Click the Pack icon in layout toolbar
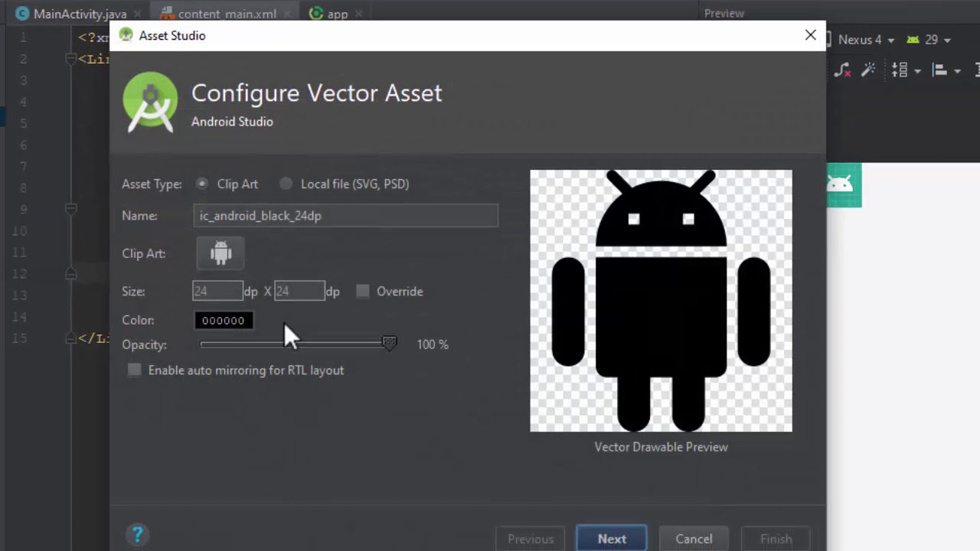980x551 pixels. (900, 70)
